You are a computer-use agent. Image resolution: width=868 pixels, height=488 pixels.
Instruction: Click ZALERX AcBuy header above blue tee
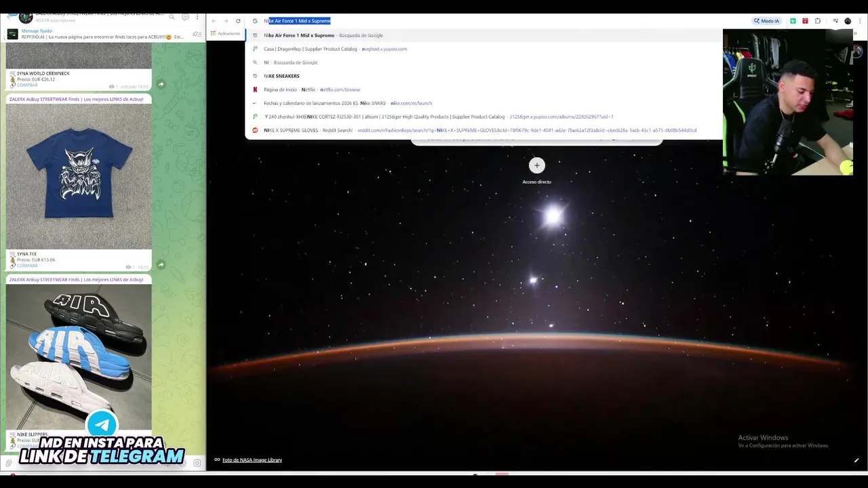tap(77, 100)
